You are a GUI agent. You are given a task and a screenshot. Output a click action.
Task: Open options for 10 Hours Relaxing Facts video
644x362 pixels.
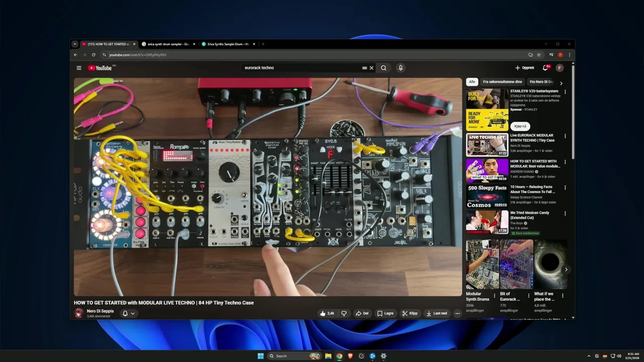[565, 188]
